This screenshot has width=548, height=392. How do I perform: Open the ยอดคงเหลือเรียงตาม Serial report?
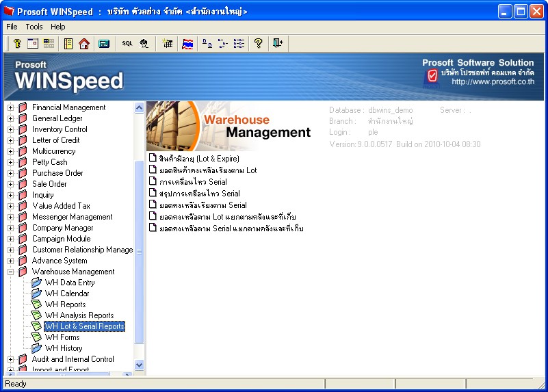pos(203,205)
